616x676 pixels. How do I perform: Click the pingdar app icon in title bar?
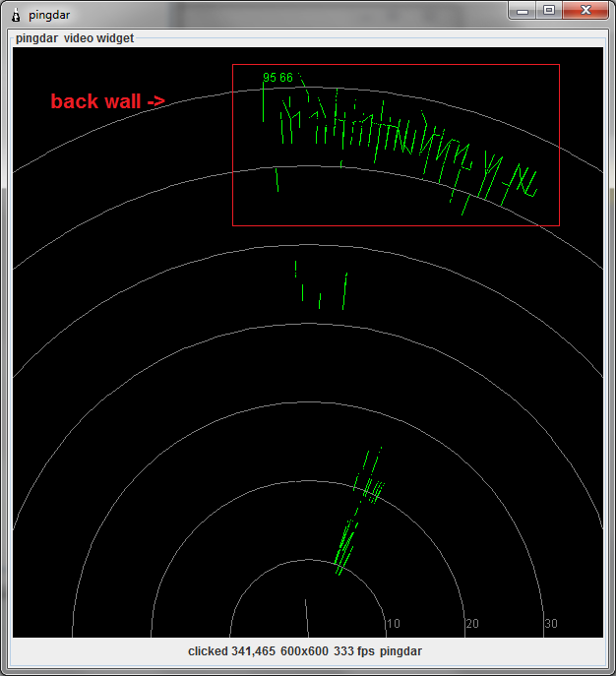tap(16, 15)
